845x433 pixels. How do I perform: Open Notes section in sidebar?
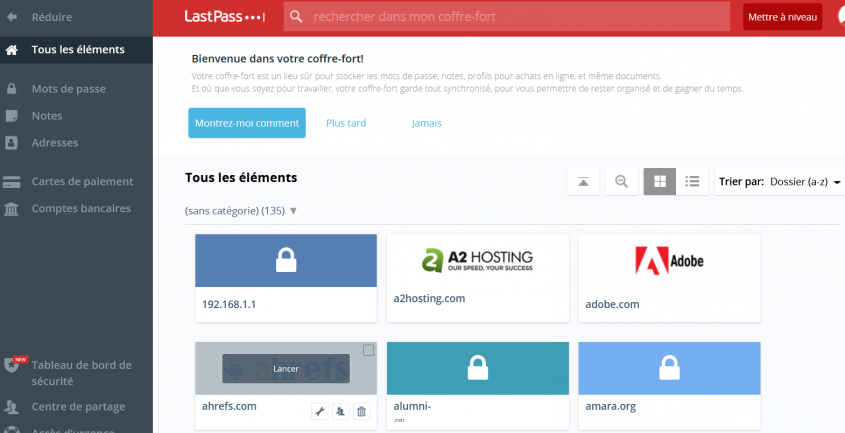pos(47,116)
